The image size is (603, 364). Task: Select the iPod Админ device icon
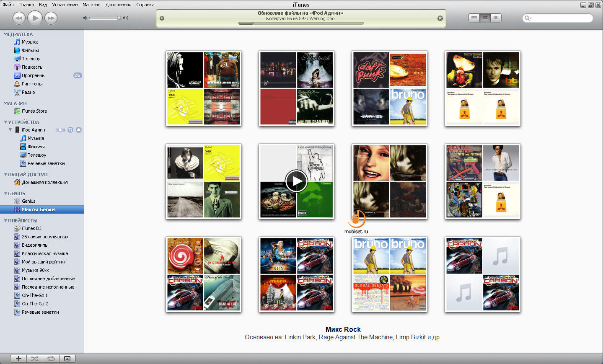click(x=17, y=130)
